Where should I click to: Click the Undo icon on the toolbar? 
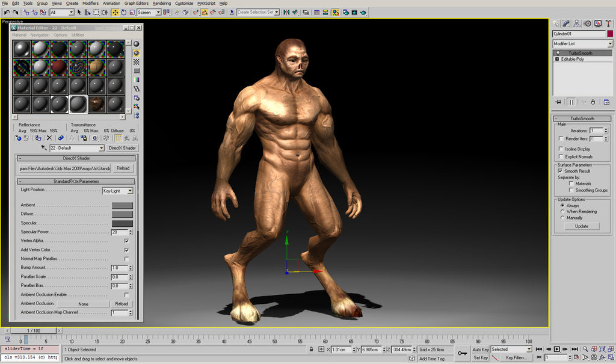[6, 12]
